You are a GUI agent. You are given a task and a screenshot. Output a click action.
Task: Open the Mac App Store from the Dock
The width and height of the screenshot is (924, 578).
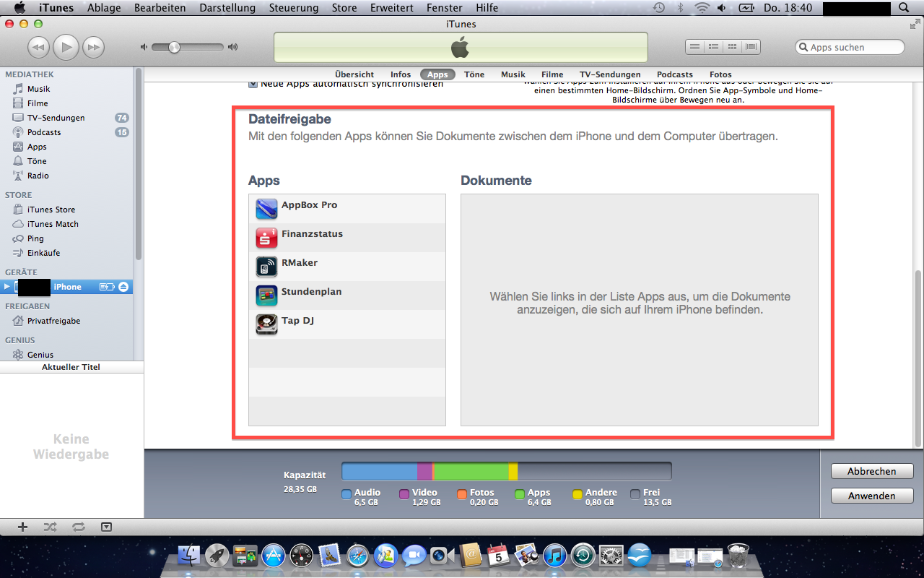pyautogui.click(x=274, y=555)
